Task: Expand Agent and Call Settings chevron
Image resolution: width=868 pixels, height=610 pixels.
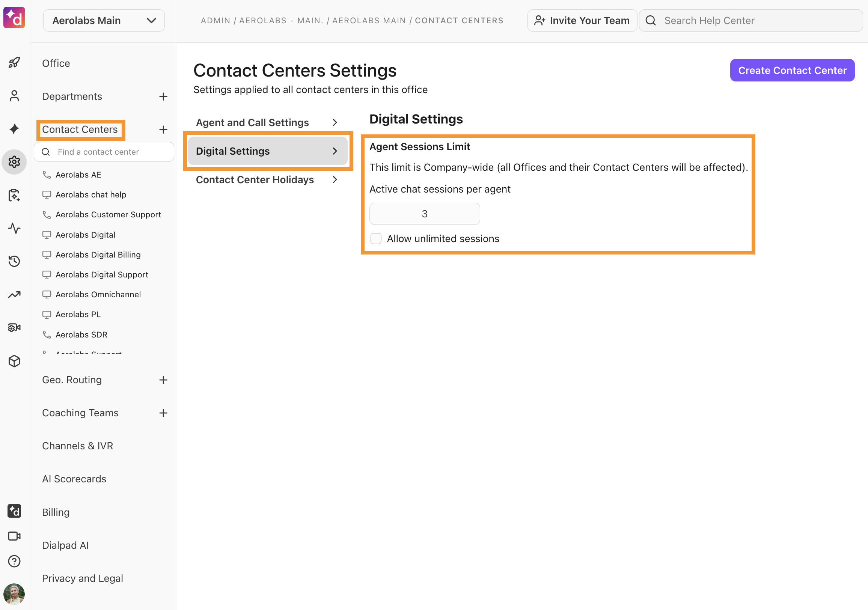Action: [335, 122]
